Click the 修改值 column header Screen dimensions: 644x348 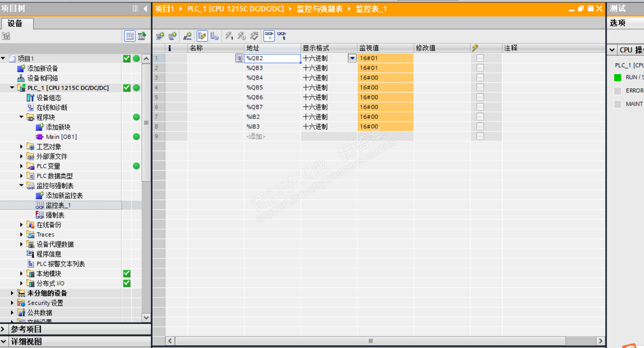click(x=442, y=48)
